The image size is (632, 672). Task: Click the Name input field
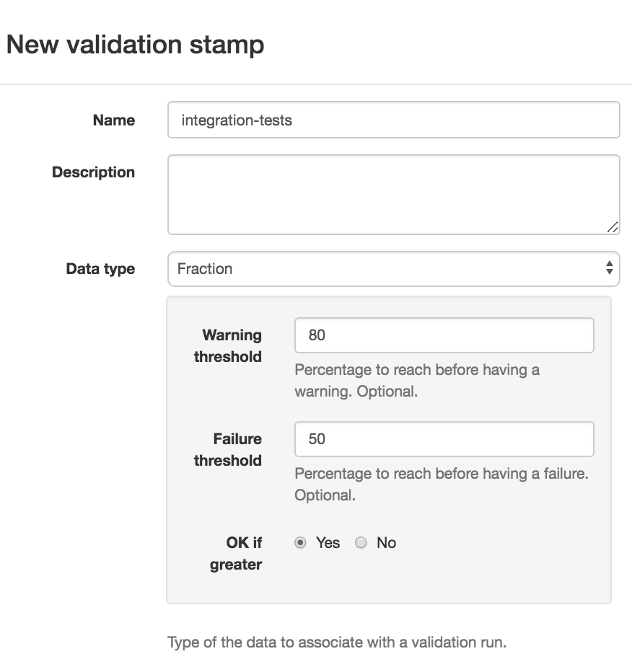click(393, 120)
